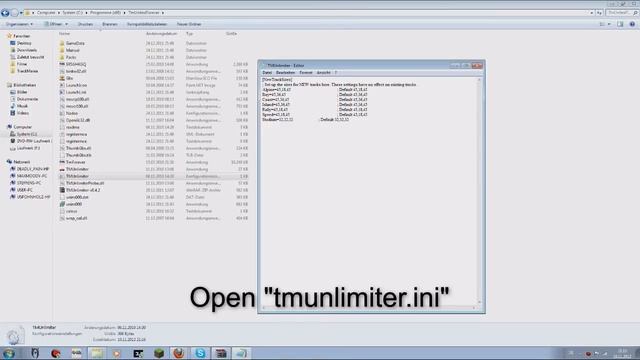Click Computer in the address bar
This screenshot has width=640, height=360.
coord(46,13)
